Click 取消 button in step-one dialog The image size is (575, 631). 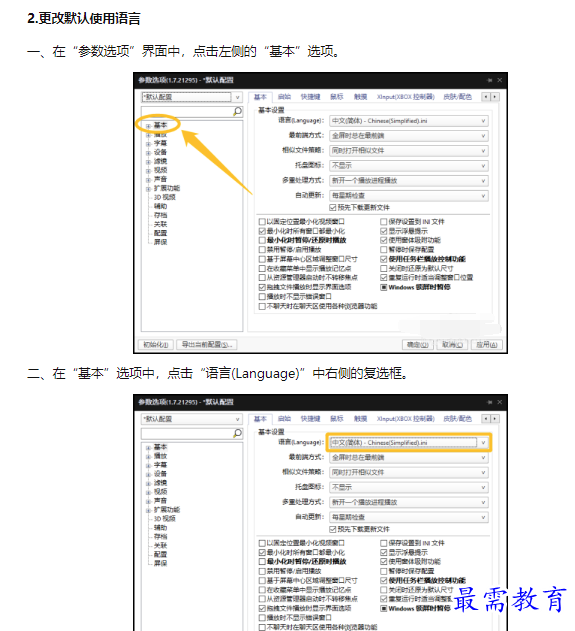click(452, 345)
